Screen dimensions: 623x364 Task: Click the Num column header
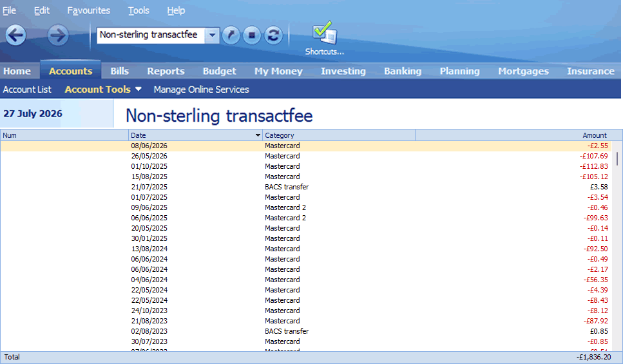64,135
